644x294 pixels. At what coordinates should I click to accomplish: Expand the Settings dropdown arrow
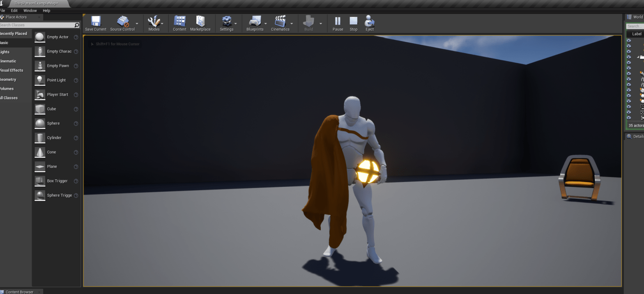coord(236,24)
